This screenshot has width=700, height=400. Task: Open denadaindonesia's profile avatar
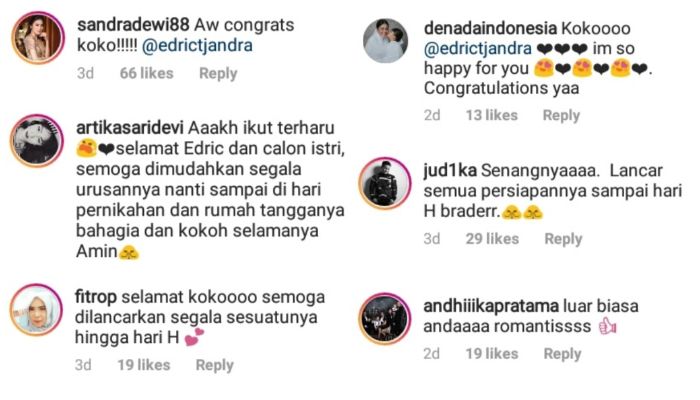click(385, 41)
